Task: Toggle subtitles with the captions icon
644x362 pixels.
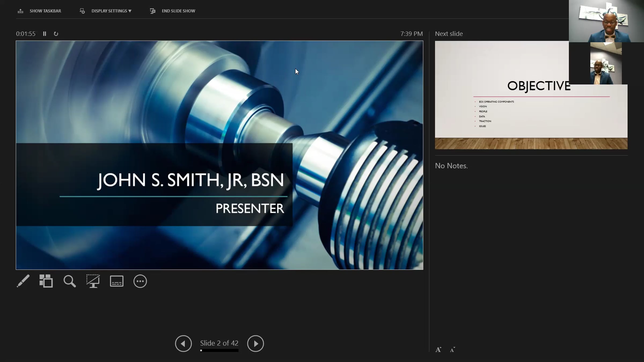Action: (x=116, y=281)
